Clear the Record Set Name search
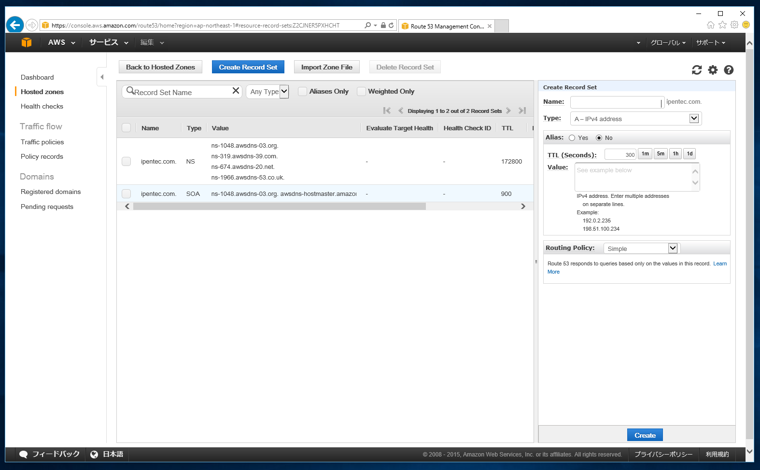760x470 pixels. [x=236, y=91]
